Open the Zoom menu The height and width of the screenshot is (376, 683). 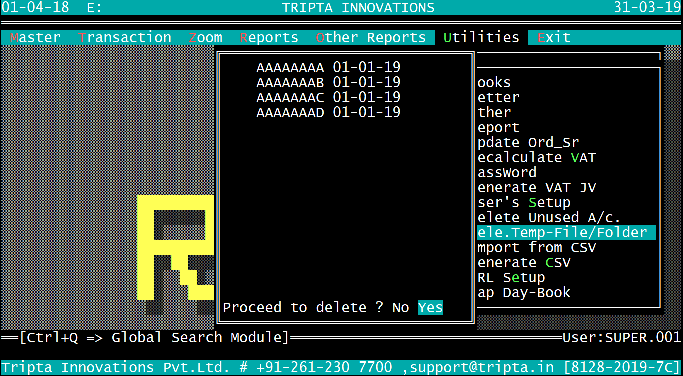click(205, 37)
